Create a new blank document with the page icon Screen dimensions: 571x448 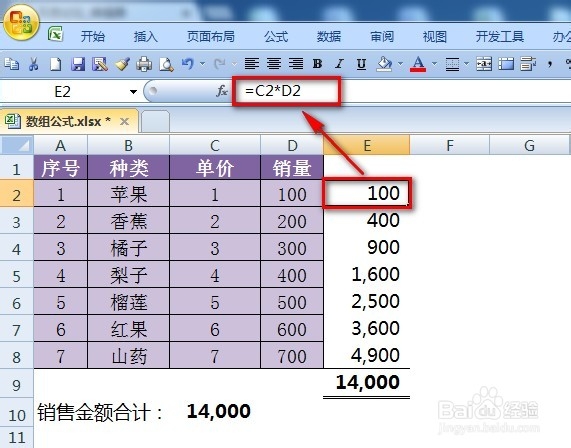(x=55, y=64)
